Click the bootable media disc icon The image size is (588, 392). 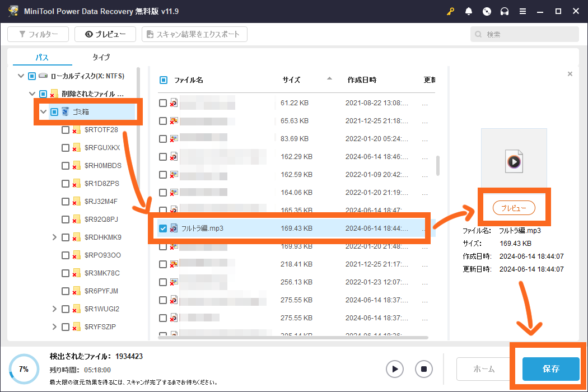[487, 11]
